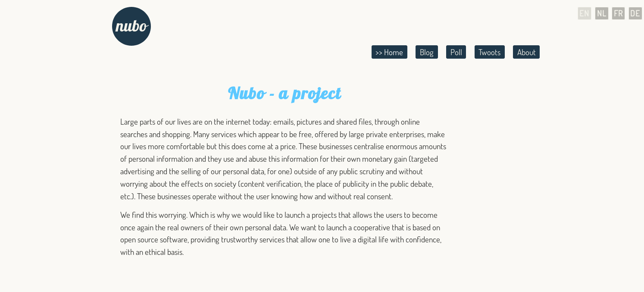Click the text line starting 'Large parts of our lives'
The height and width of the screenshot is (292, 644).
(x=270, y=122)
